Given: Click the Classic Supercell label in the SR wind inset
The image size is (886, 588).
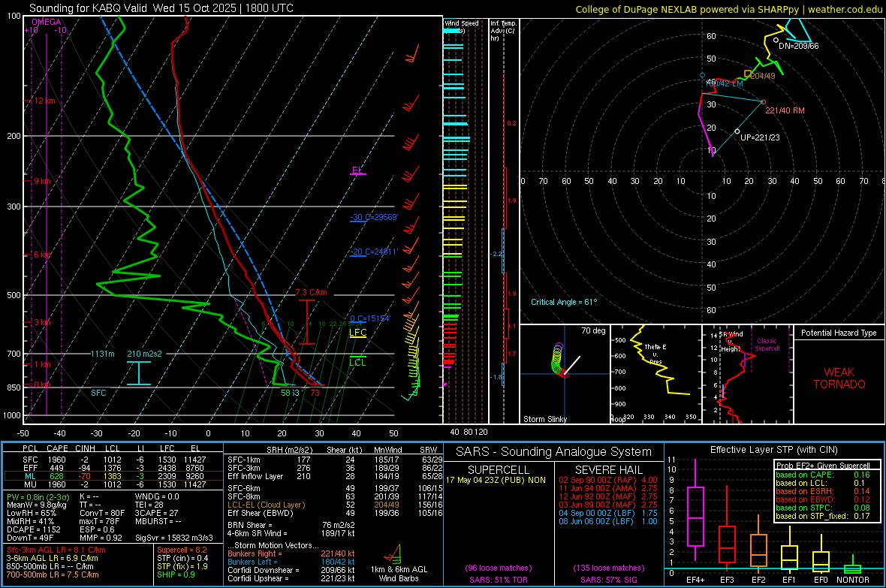Looking at the screenshot, I should [767, 345].
